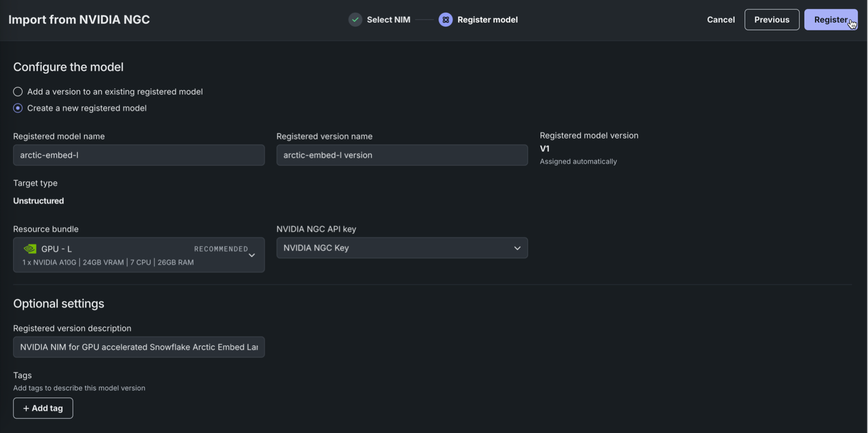This screenshot has height=433, width=868.
Task: Edit the Registered version description field
Action: [139, 347]
